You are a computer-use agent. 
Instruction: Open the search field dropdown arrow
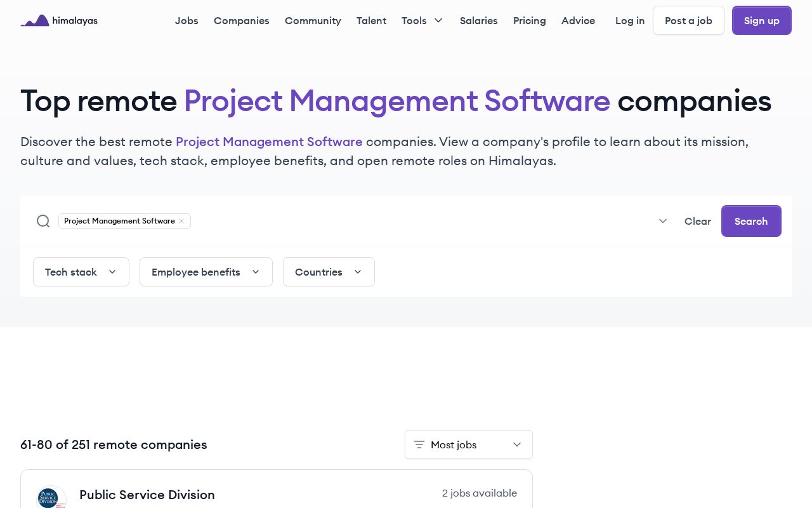[x=663, y=221]
